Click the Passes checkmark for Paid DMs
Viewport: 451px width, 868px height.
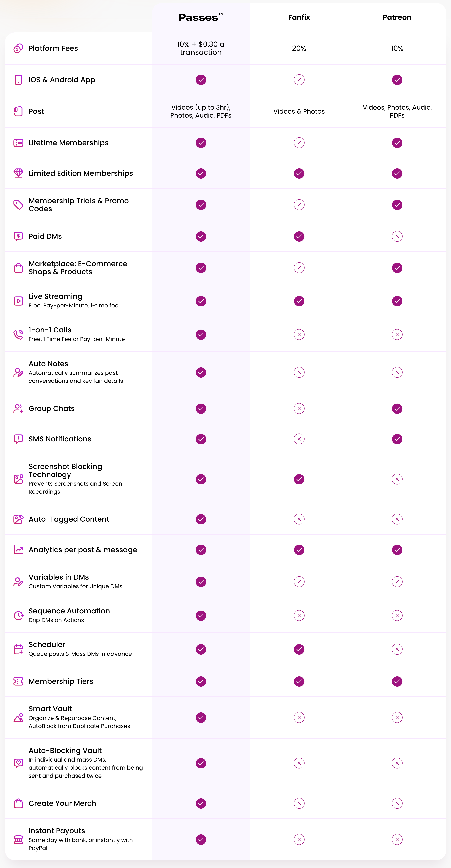(201, 237)
